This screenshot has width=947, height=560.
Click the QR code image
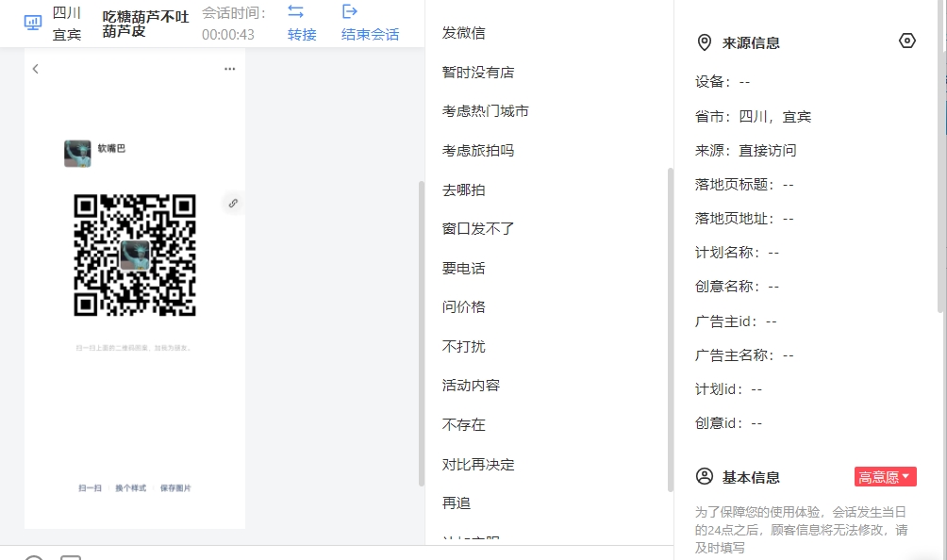tap(135, 255)
